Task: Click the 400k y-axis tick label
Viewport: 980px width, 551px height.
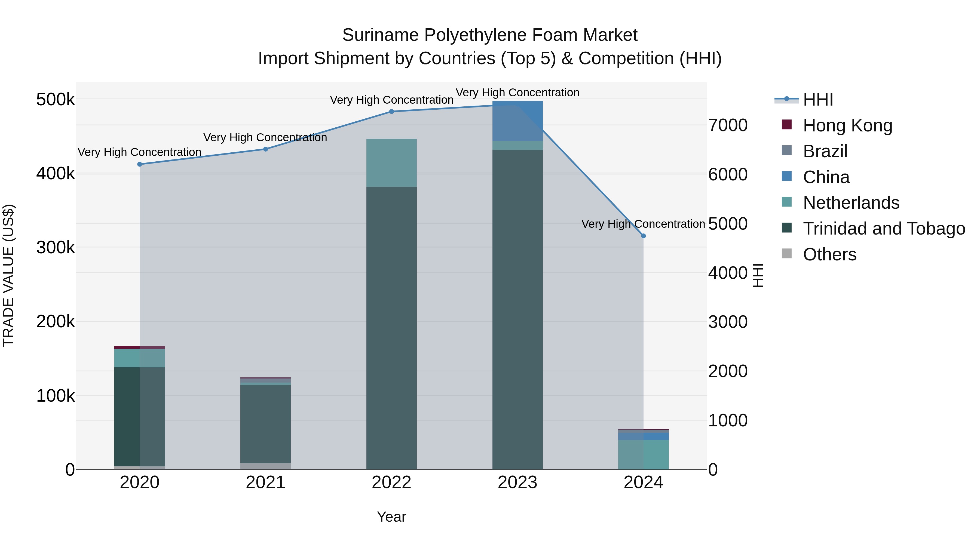Action: 56,174
